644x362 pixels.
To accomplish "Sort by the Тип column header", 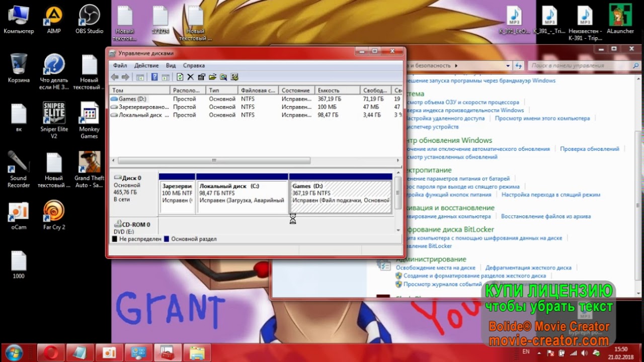I will (x=222, y=90).
